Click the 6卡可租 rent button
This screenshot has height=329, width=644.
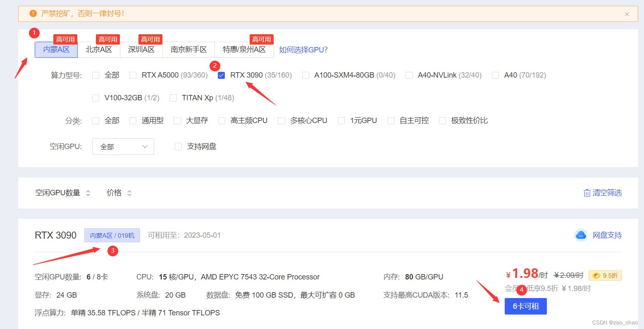526,306
